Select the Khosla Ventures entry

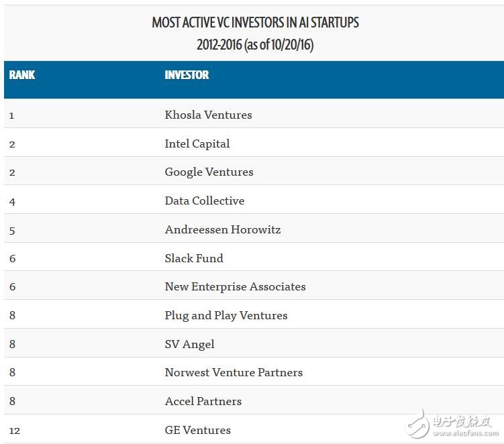tap(208, 115)
